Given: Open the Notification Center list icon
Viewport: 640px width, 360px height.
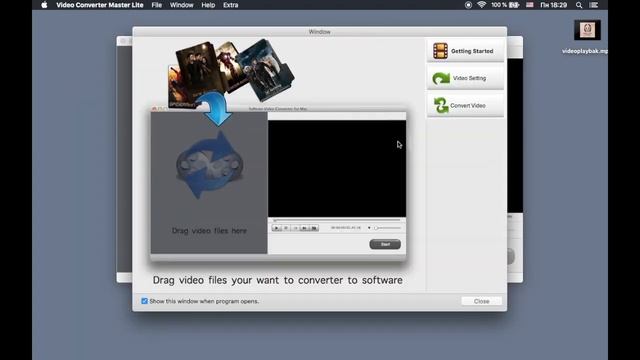Looking at the screenshot, I should (594, 5).
